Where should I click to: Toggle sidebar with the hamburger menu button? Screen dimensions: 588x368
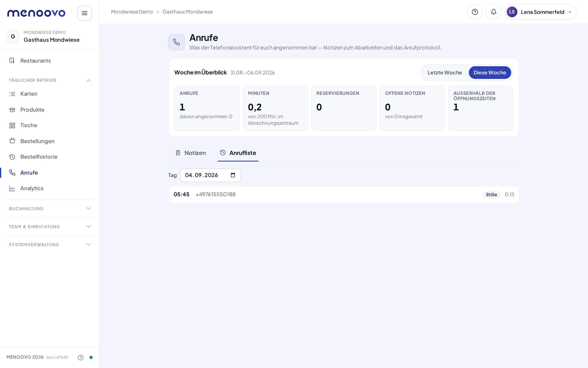(x=84, y=13)
